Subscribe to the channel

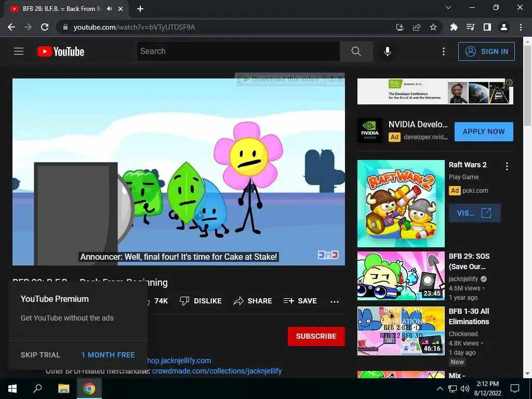[316, 336]
